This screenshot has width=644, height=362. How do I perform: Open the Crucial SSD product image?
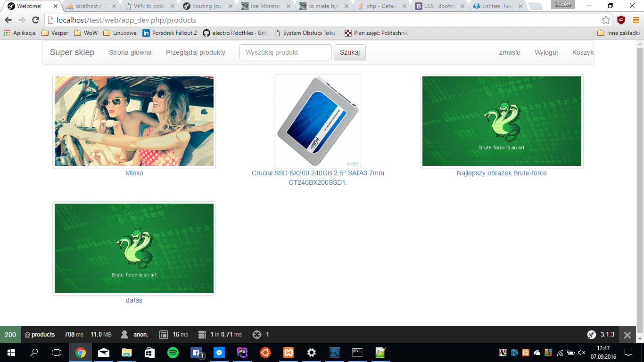318,121
